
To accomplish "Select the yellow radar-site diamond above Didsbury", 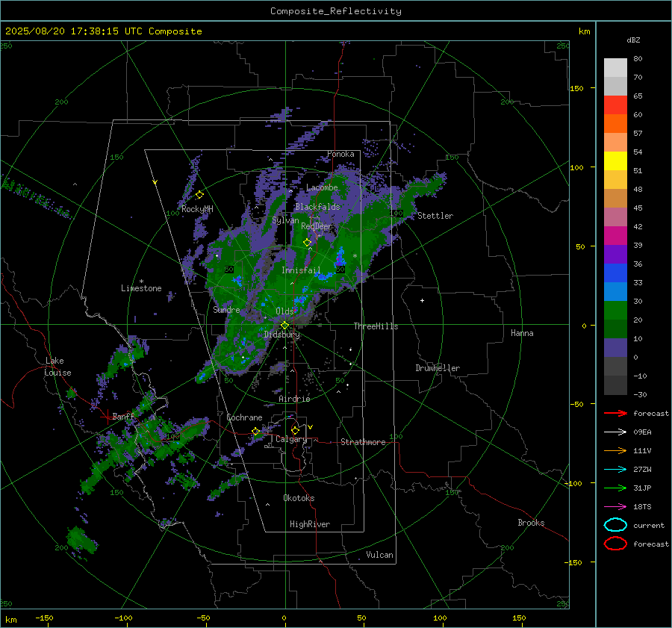I will click(284, 326).
